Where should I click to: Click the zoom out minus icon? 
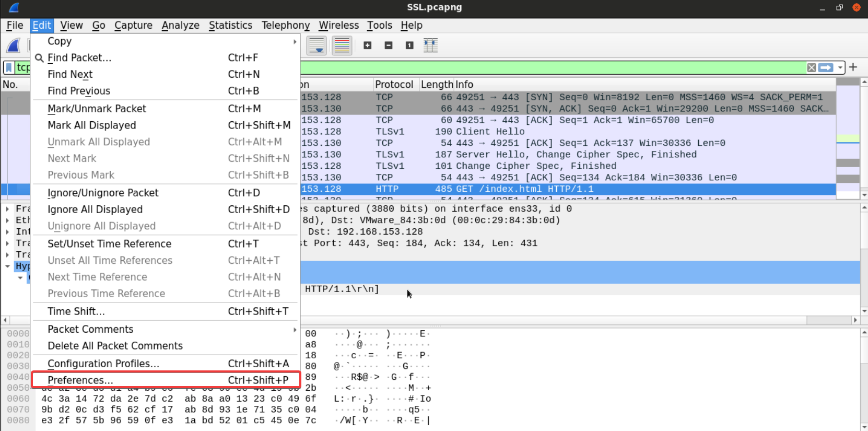[x=389, y=45]
